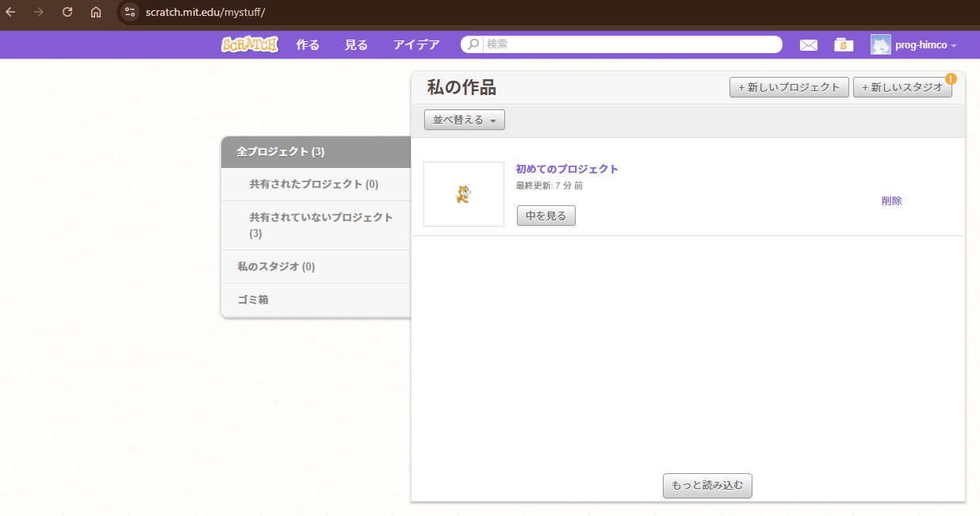Reload the page with the browser refresh icon
980x516 pixels.
[67, 13]
